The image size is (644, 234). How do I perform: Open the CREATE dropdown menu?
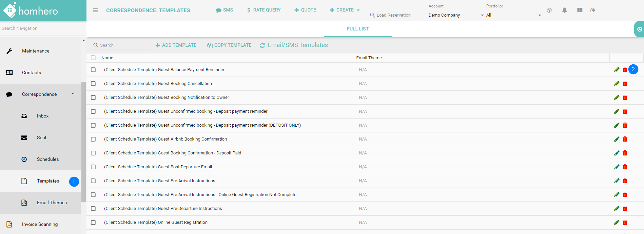tap(345, 10)
